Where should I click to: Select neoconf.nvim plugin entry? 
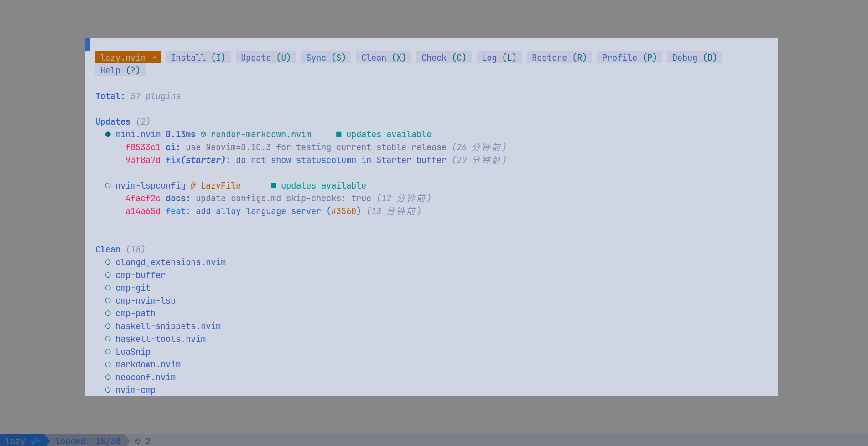coord(146,377)
